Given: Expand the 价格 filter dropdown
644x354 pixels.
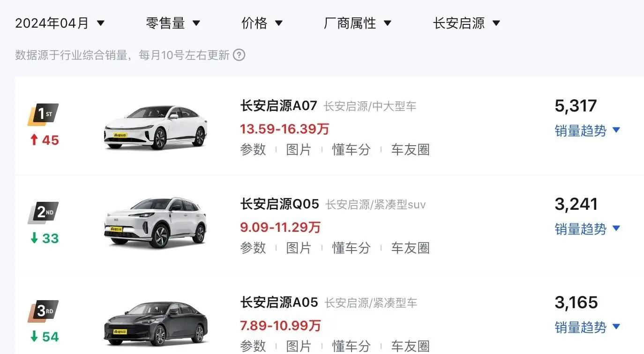Looking at the screenshot, I should (x=262, y=23).
